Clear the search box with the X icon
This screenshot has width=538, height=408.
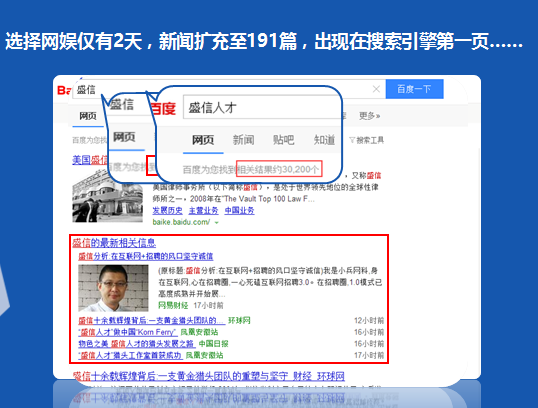click(376, 89)
